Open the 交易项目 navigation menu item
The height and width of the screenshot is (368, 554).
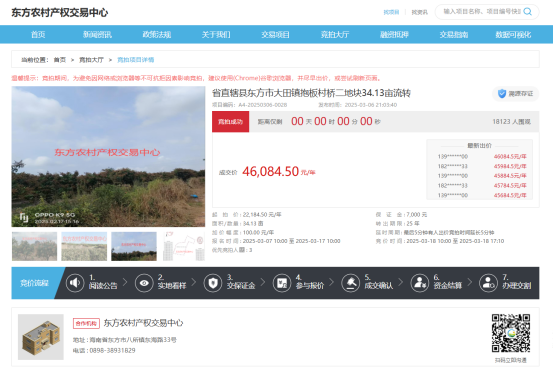(275, 35)
